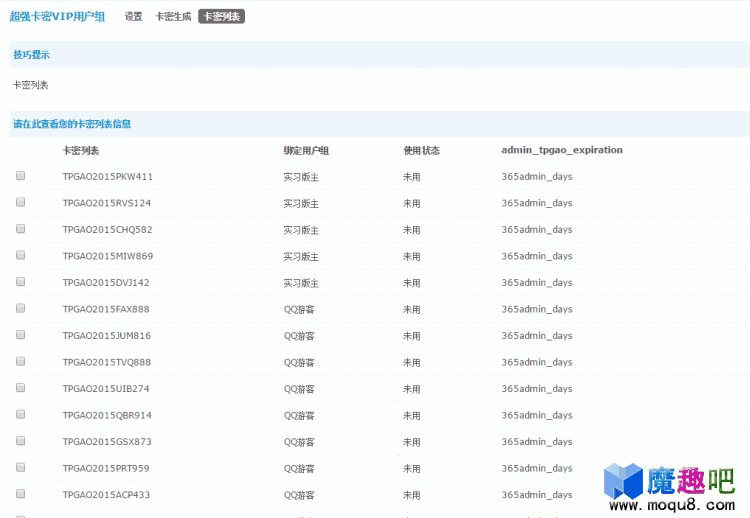This screenshot has height=518, width=750.
Task: Click card code TPGAO2015ACP433
Action: click(x=106, y=495)
